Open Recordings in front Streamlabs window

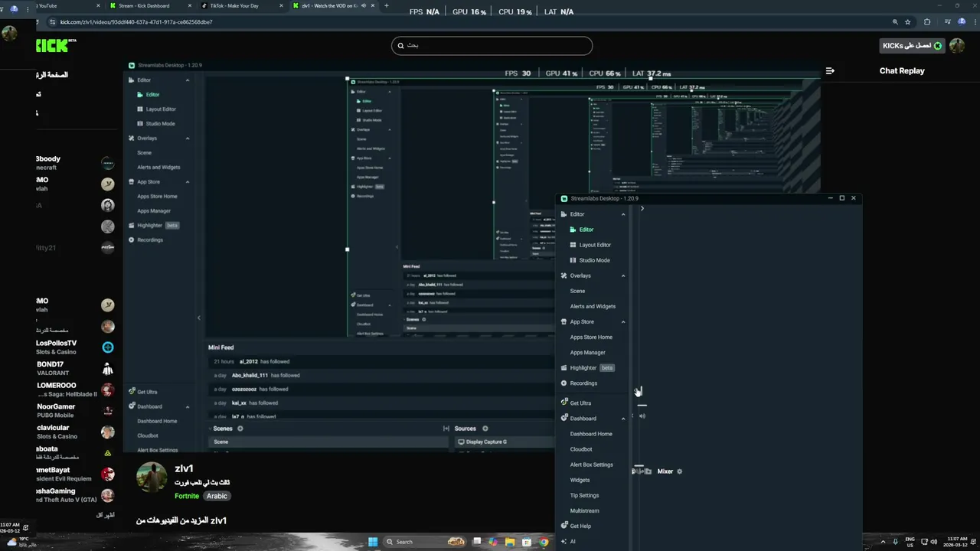click(579, 383)
